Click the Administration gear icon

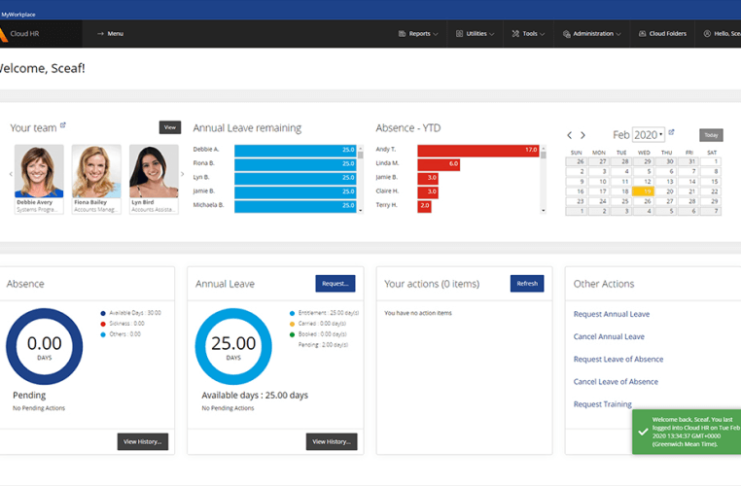point(567,34)
